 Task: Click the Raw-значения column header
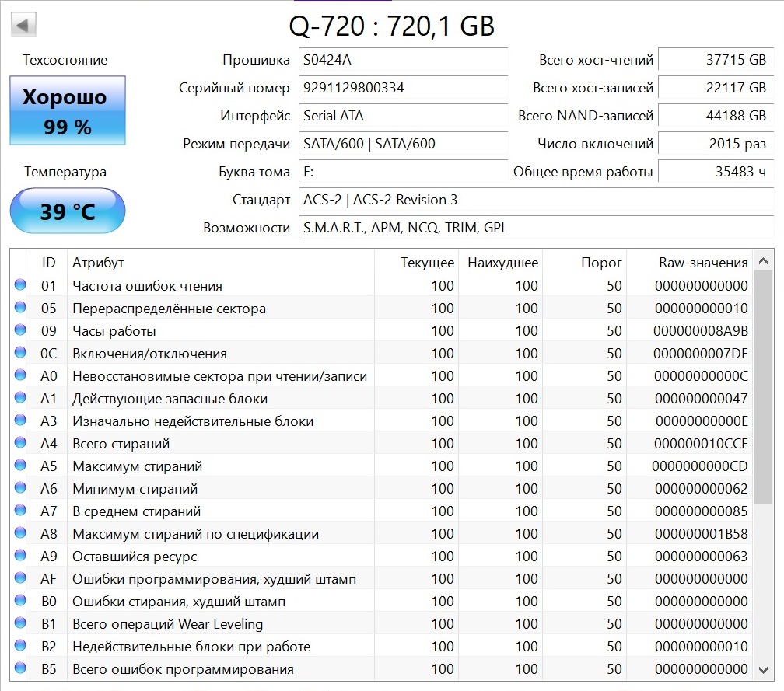coord(689,262)
